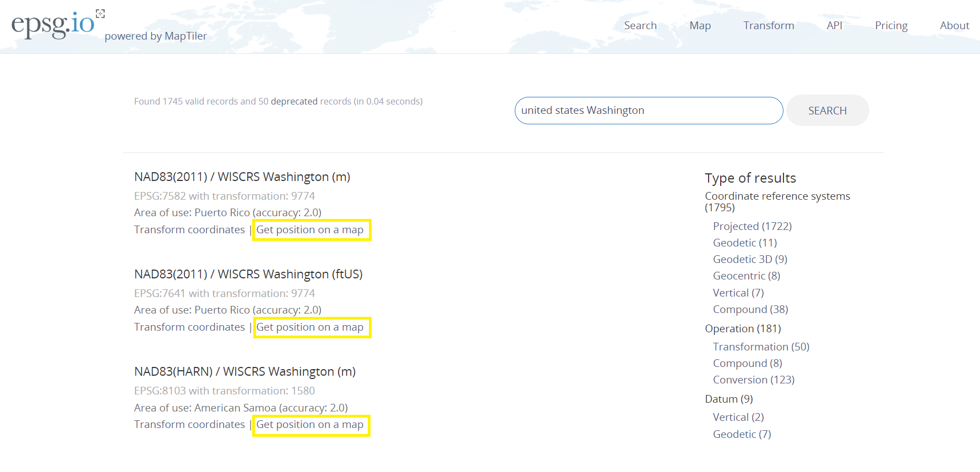The height and width of the screenshot is (472, 980).
Task: Open the About page
Action: coord(954,25)
